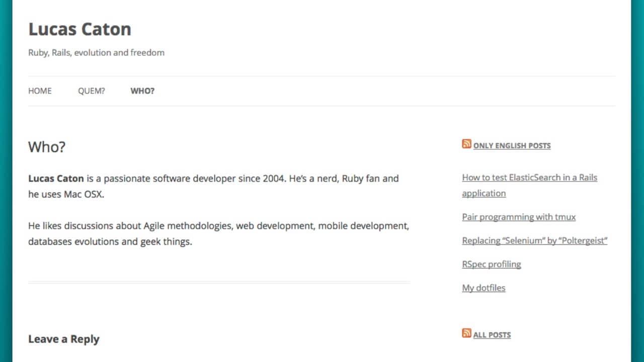Open the My dotfiles post
This screenshot has width=644, height=362.
[x=484, y=288]
